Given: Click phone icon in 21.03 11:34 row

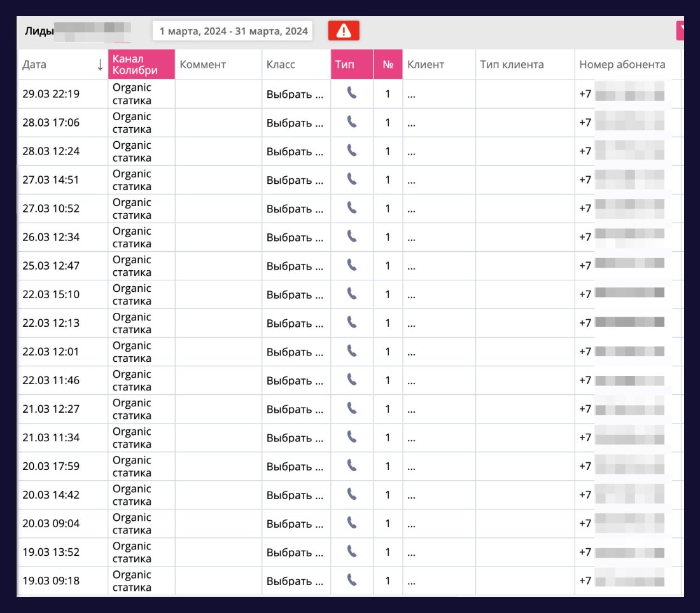Looking at the screenshot, I should (x=352, y=437).
